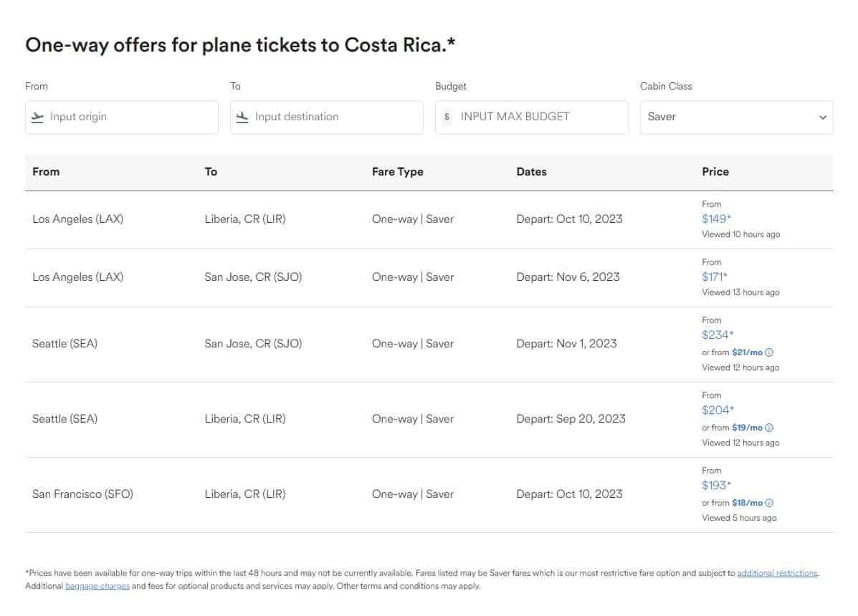Click the Input Max Budget field
This screenshot has height=616, width=858.
coord(538,117)
